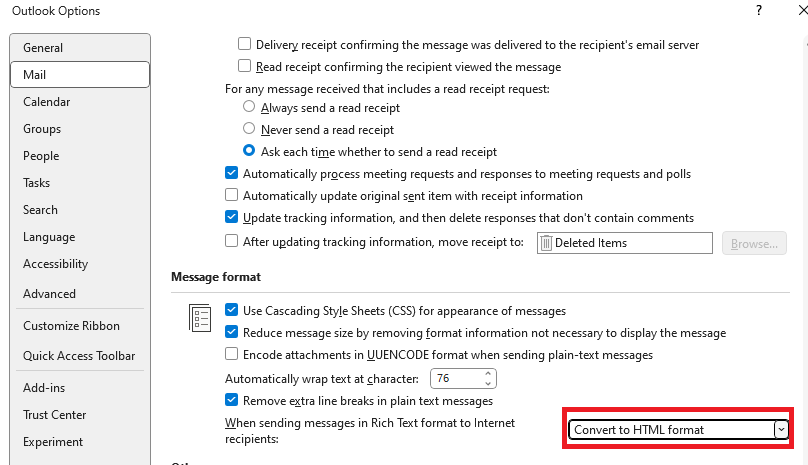Open the Advanced options category
This screenshot has height=465, width=808.
(x=80, y=294)
